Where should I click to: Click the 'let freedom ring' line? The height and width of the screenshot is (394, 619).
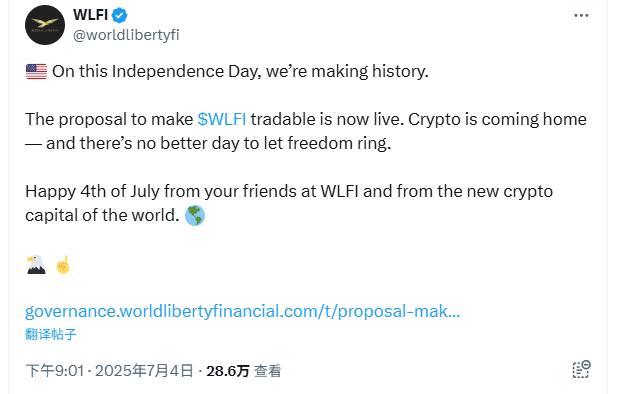(328, 143)
